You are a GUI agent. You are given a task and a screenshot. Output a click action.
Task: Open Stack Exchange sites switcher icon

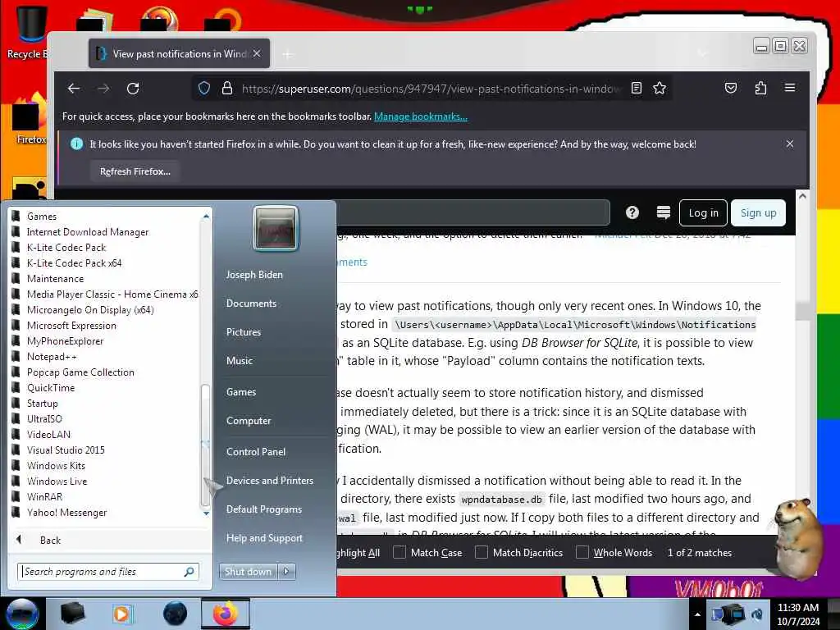663,212
